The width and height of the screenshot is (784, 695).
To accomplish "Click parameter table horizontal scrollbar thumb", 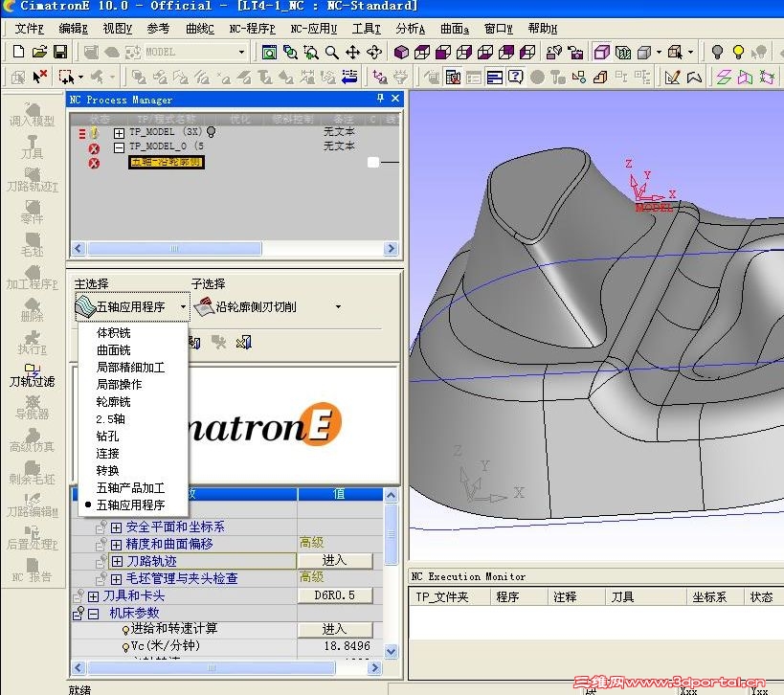I will pos(211,668).
